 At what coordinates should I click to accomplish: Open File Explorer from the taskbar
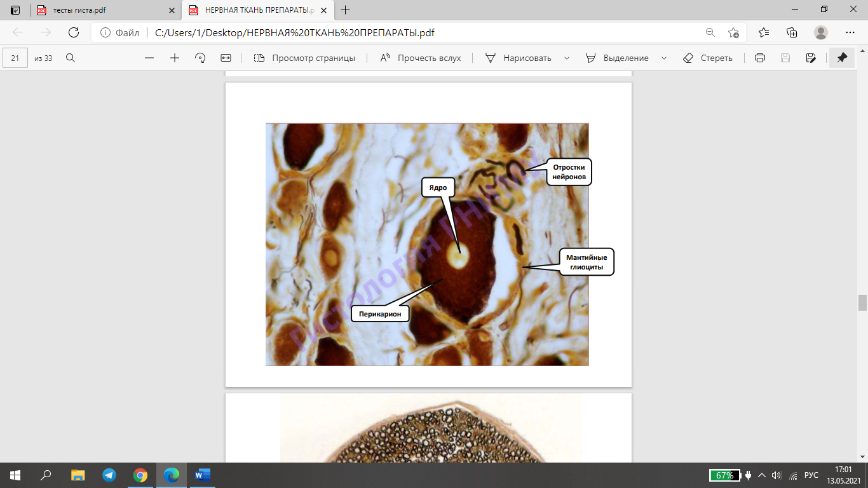(78, 475)
